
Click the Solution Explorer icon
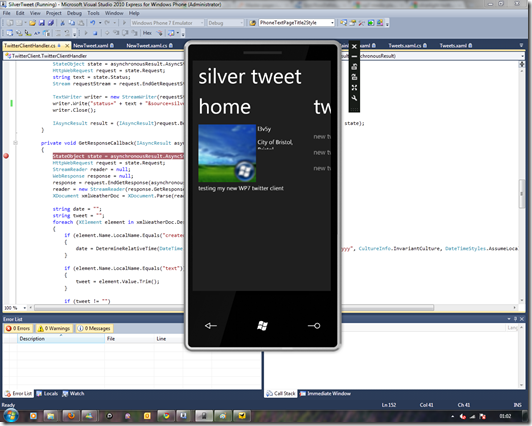click(x=343, y=23)
